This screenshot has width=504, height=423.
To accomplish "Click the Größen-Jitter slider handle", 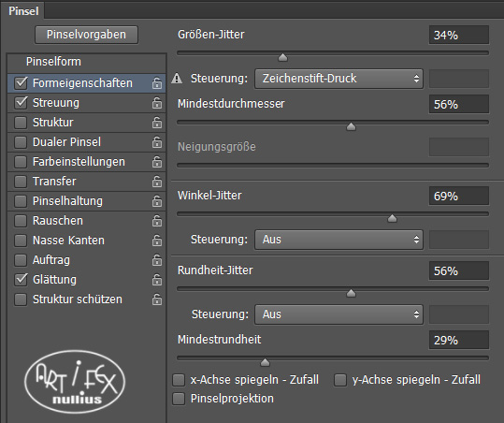I will click(282, 58).
